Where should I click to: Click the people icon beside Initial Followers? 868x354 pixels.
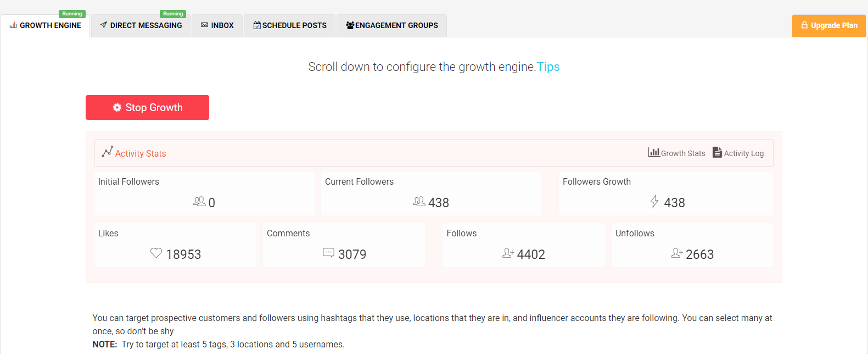pos(199,202)
